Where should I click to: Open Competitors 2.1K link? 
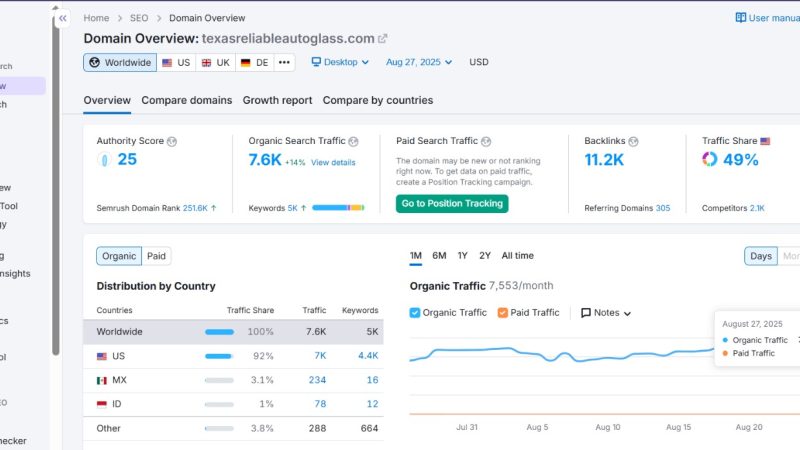(757, 208)
